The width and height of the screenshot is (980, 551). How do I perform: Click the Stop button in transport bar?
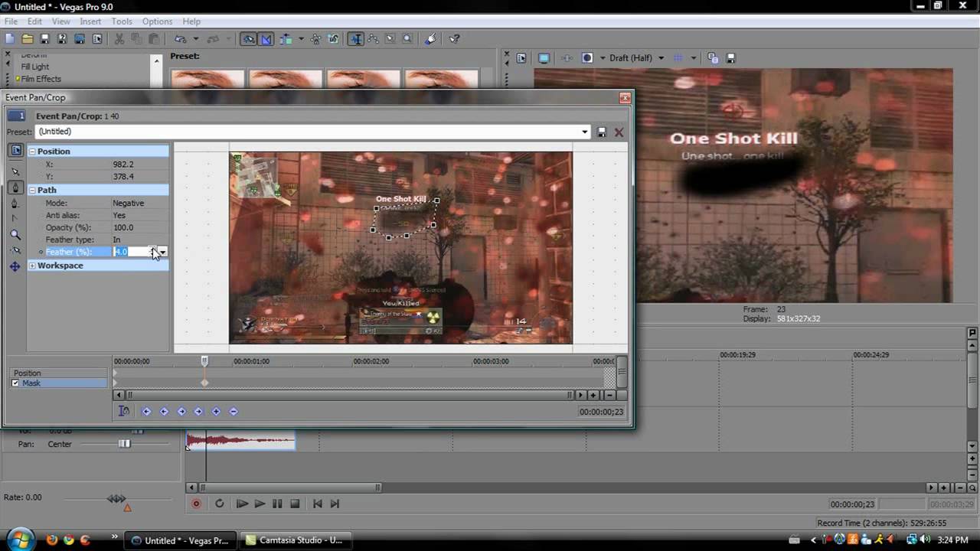click(295, 504)
